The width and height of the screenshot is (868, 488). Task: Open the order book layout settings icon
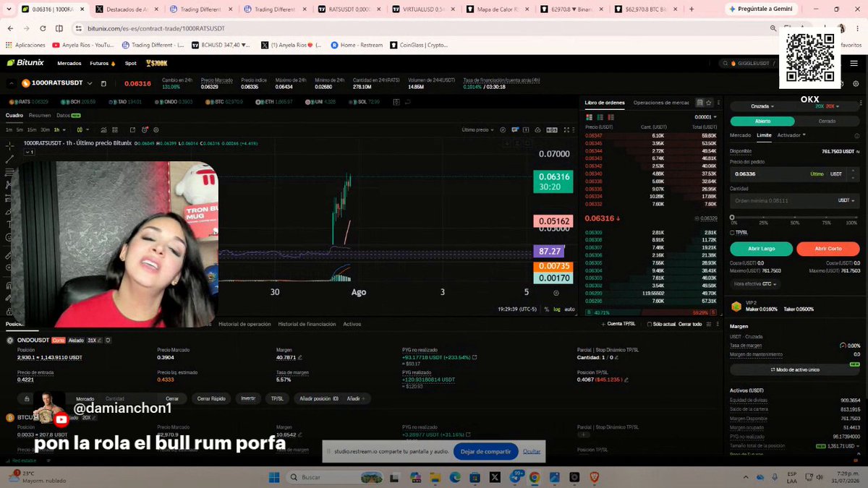tap(699, 103)
